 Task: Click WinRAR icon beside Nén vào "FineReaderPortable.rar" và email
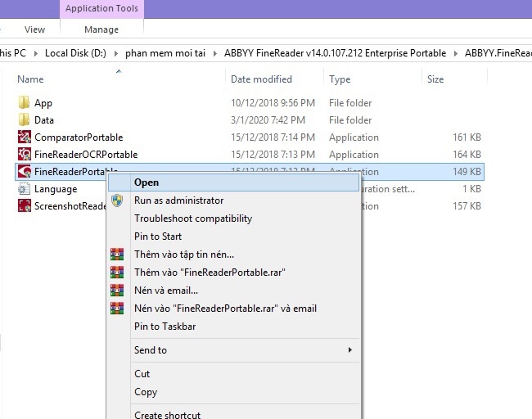click(117, 308)
